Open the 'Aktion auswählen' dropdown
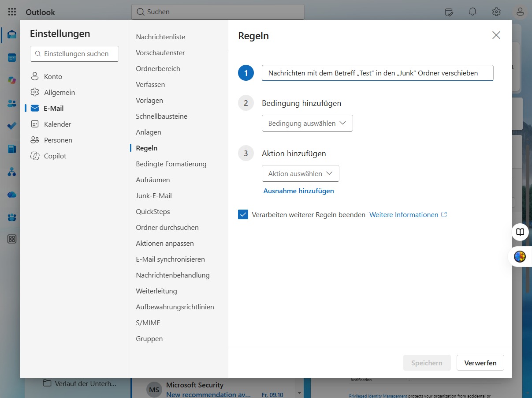Screen dimensions: 532x398 (301, 173)
